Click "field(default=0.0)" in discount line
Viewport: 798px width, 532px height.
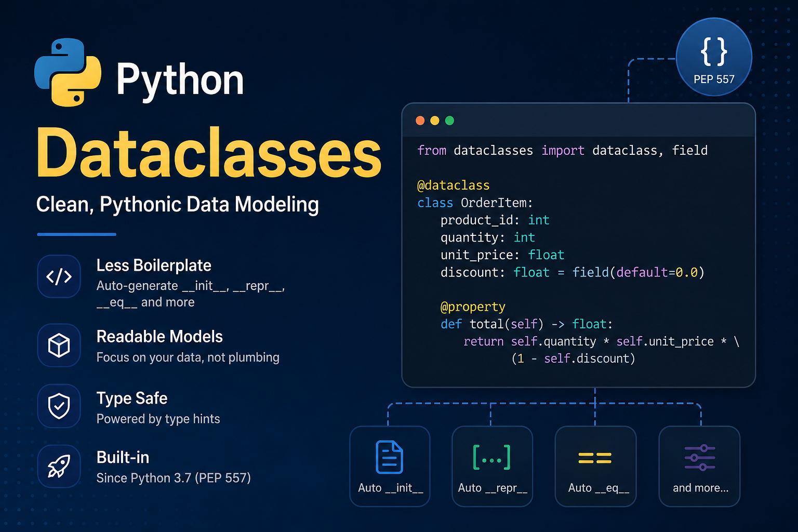(638, 272)
